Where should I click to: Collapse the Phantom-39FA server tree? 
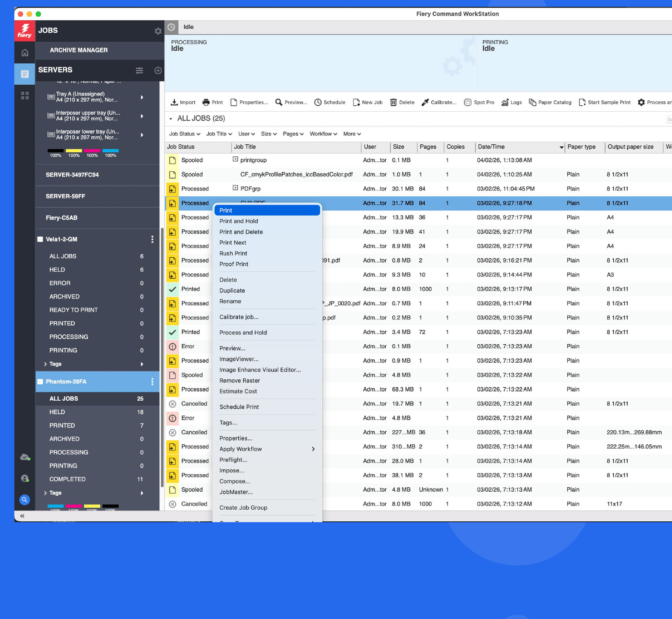click(40, 382)
